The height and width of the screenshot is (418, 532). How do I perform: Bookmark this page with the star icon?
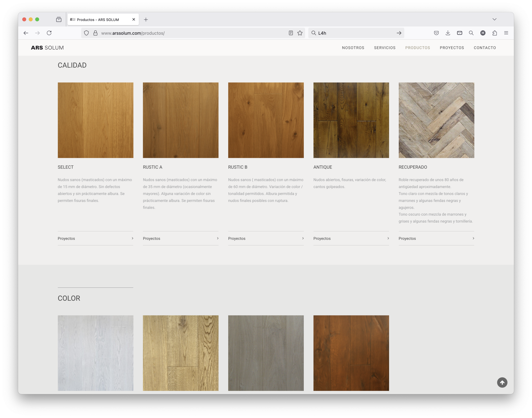click(300, 33)
